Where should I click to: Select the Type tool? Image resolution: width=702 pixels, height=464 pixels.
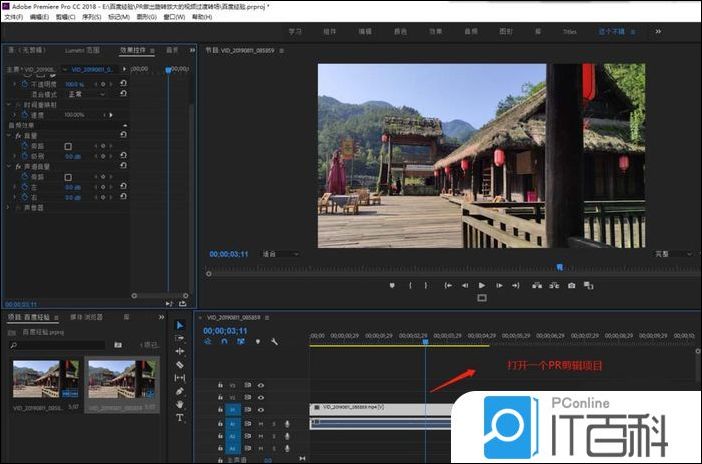click(180, 417)
